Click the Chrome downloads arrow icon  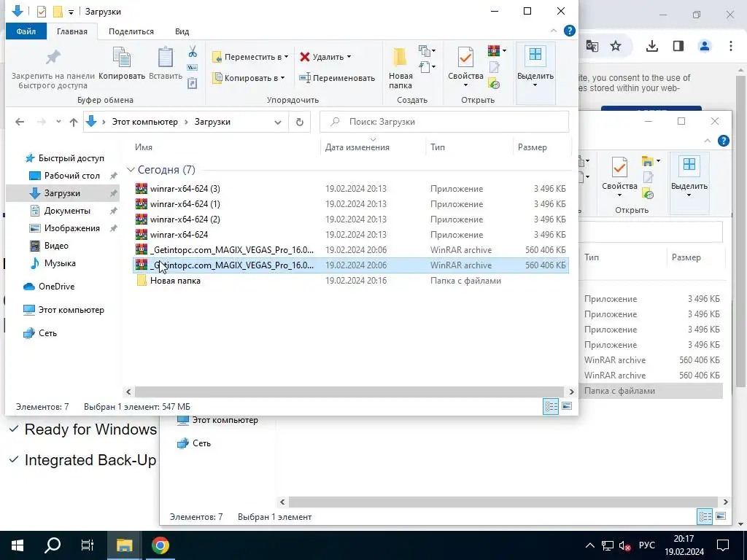651,46
